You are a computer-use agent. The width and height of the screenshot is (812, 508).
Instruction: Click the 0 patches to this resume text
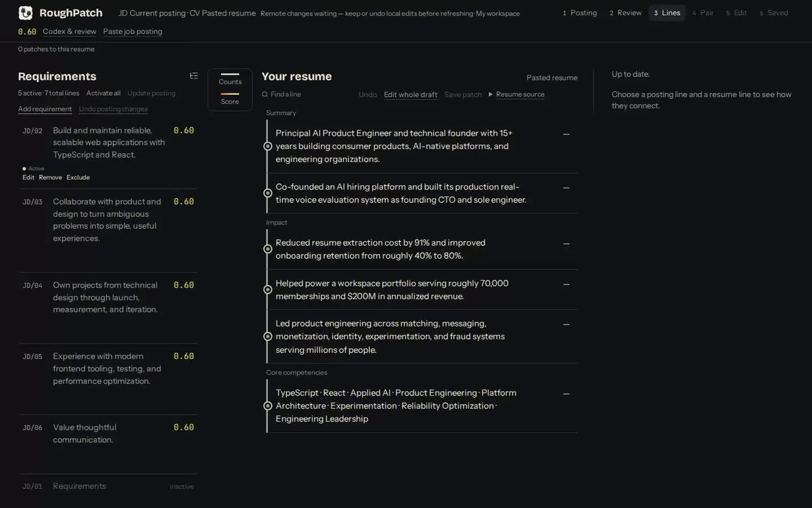click(56, 49)
